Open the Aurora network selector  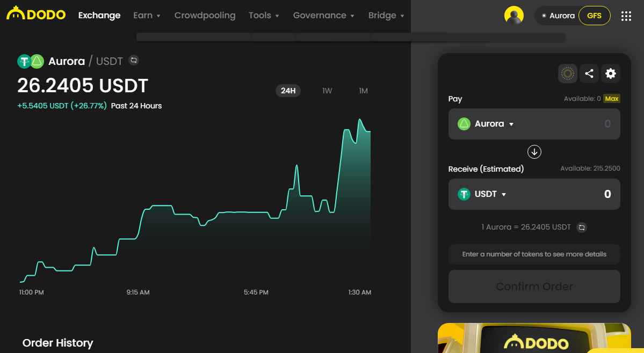click(x=558, y=16)
